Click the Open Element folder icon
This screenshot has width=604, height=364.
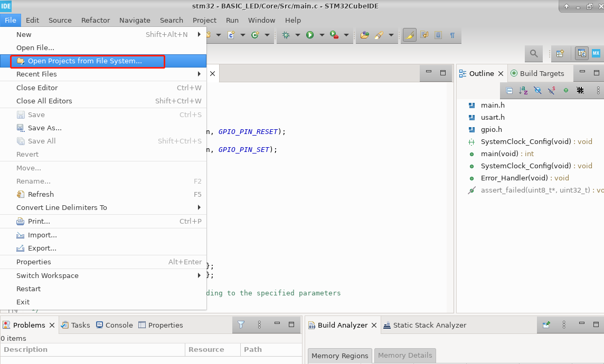pyautogui.click(x=364, y=35)
